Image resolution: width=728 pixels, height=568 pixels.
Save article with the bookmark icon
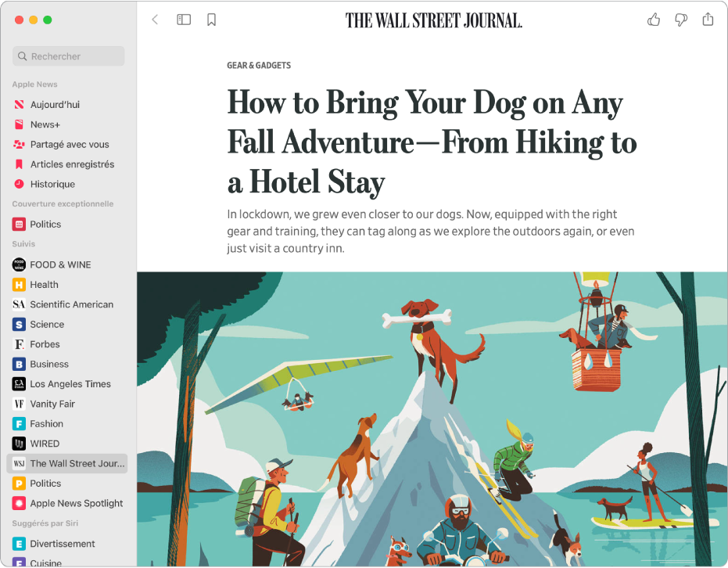pos(211,20)
